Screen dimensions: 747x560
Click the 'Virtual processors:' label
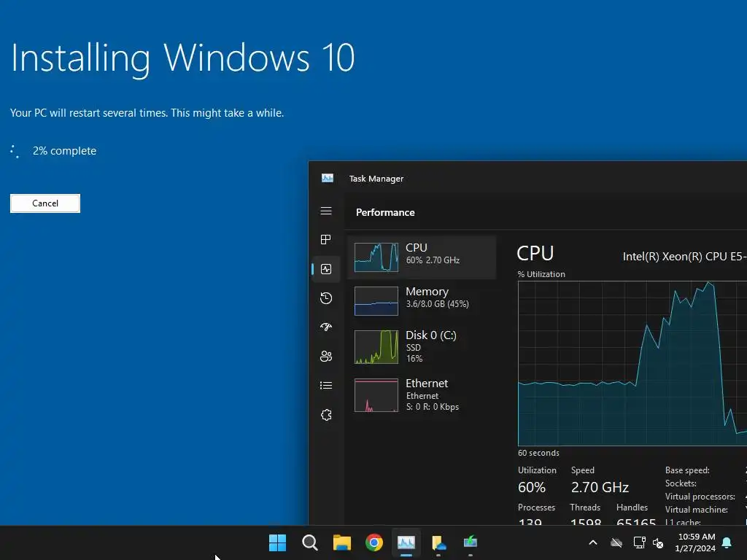click(x=700, y=496)
